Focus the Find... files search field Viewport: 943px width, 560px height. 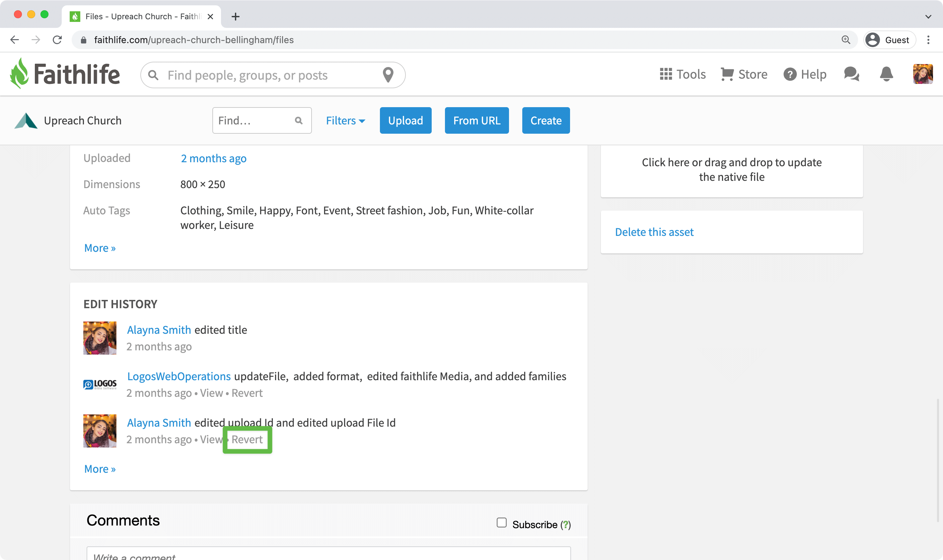point(261,120)
